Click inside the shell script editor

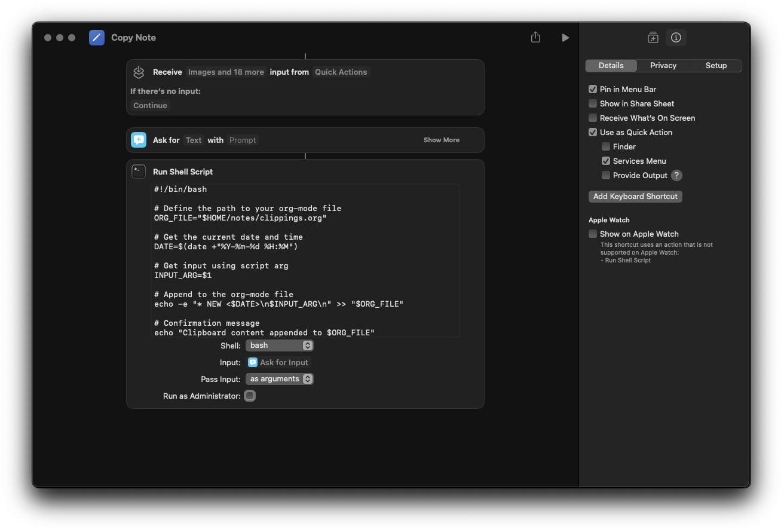point(305,261)
